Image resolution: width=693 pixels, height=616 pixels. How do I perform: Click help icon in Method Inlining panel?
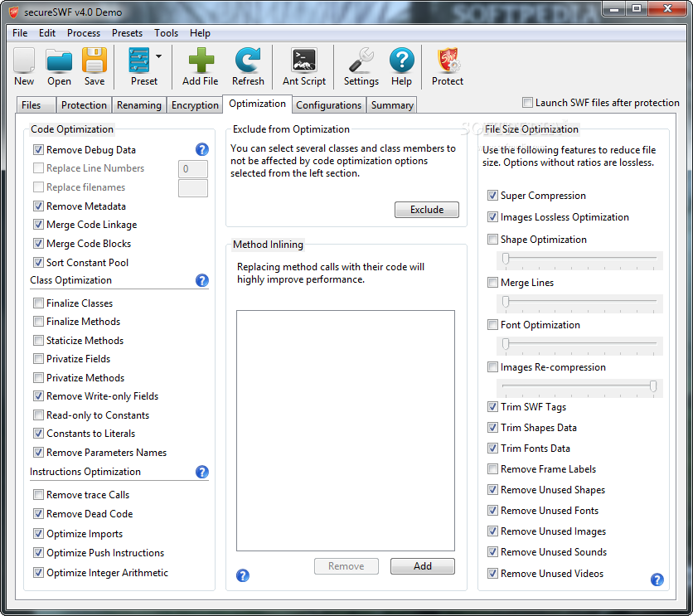coord(243,575)
